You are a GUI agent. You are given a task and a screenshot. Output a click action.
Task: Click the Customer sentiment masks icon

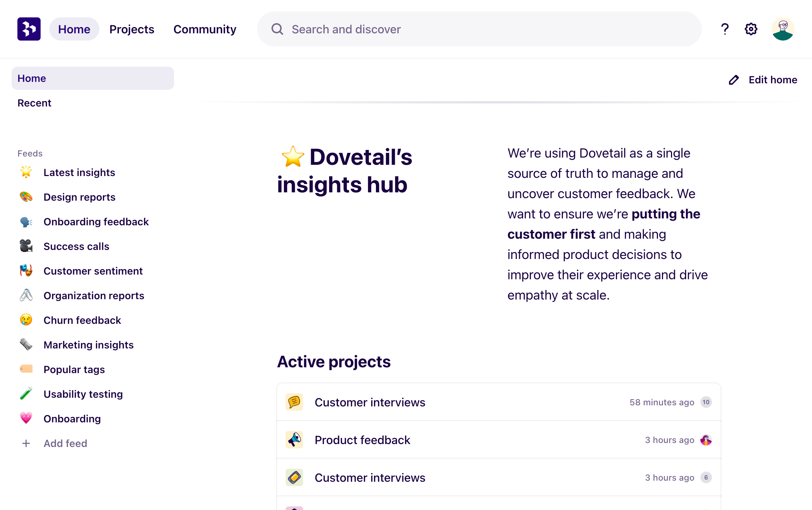click(26, 271)
